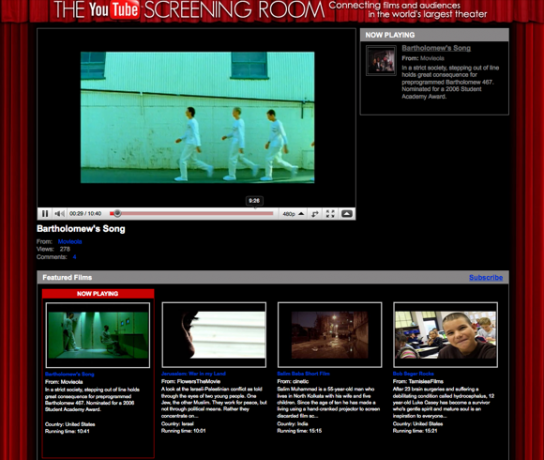Click the main video frame of walking figures

(x=197, y=117)
